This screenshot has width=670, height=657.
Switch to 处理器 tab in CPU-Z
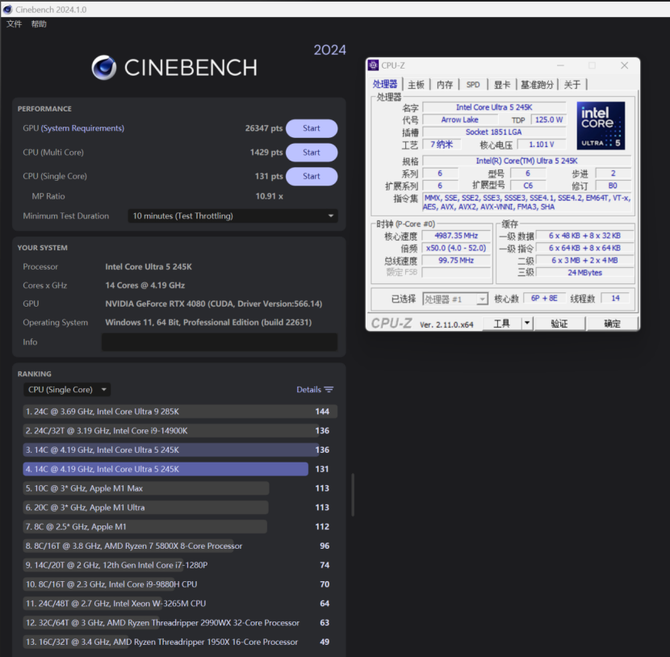tap(385, 84)
